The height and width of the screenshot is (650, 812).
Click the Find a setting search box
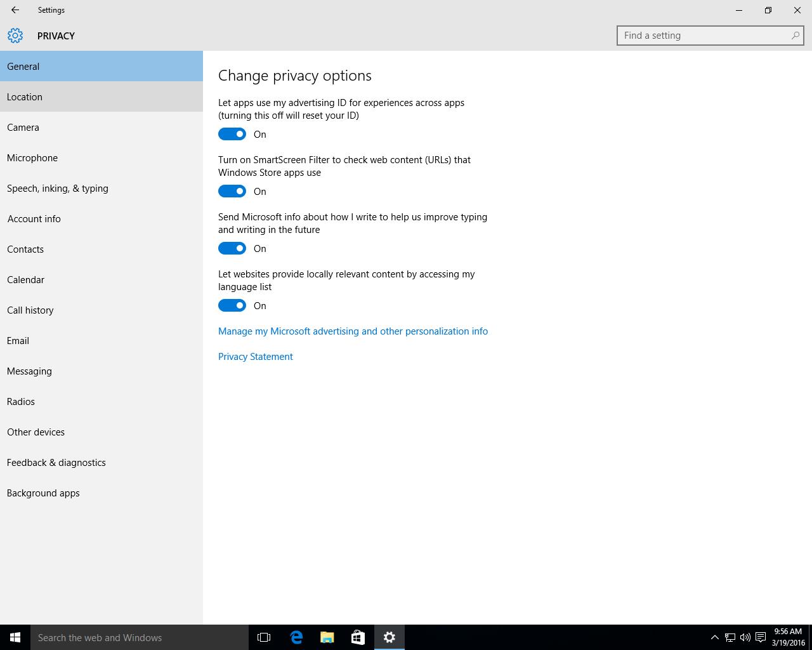tap(710, 36)
